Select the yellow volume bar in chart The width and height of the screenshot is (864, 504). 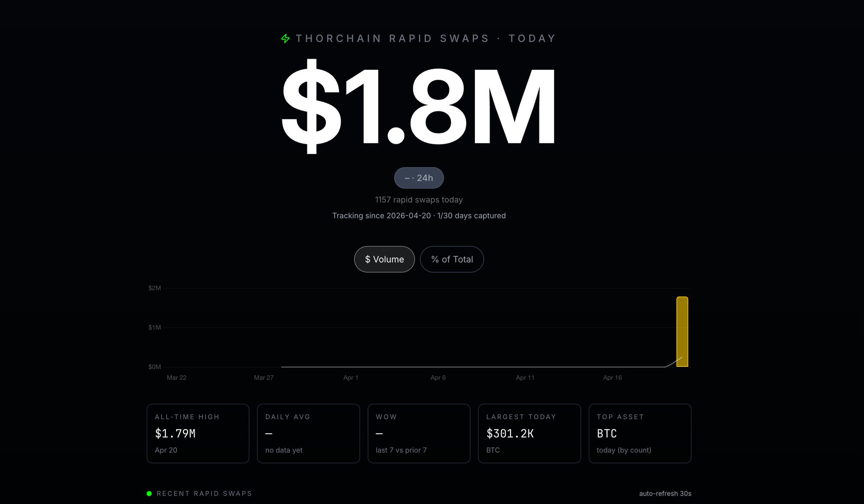pos(682,332)
